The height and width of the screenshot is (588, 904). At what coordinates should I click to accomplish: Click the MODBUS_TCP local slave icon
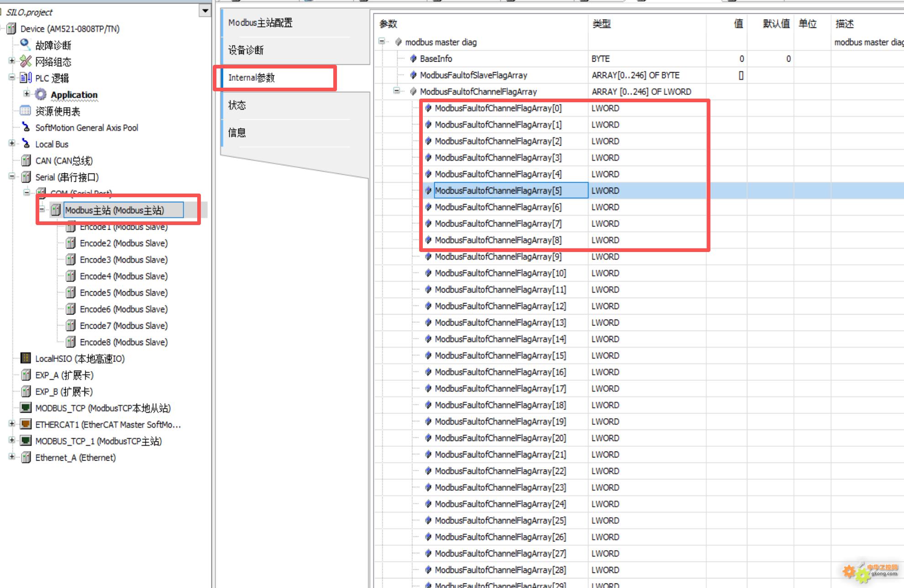[x=26, y=408]
